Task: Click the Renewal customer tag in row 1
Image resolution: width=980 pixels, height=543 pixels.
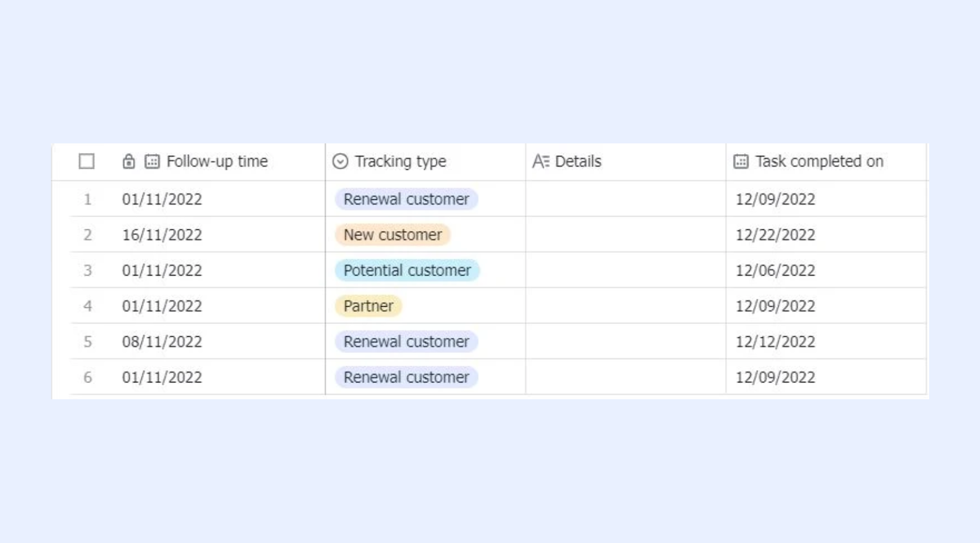Action: coord(406,199)
